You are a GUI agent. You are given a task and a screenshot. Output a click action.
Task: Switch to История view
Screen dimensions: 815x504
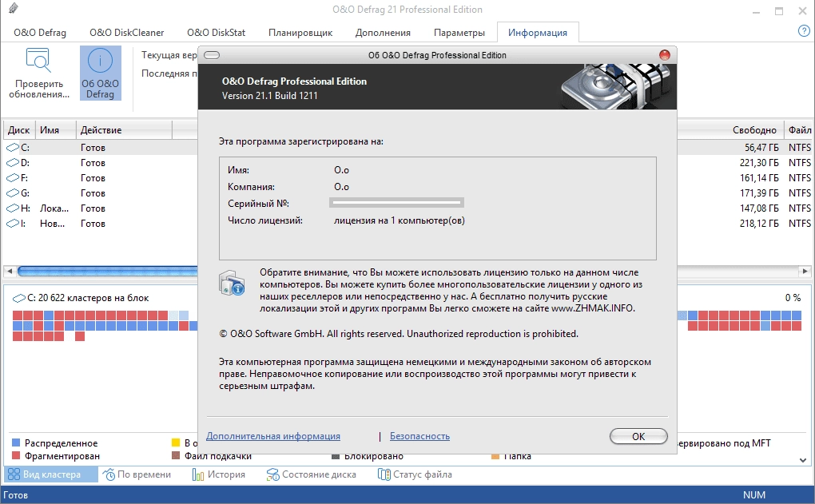218,474
